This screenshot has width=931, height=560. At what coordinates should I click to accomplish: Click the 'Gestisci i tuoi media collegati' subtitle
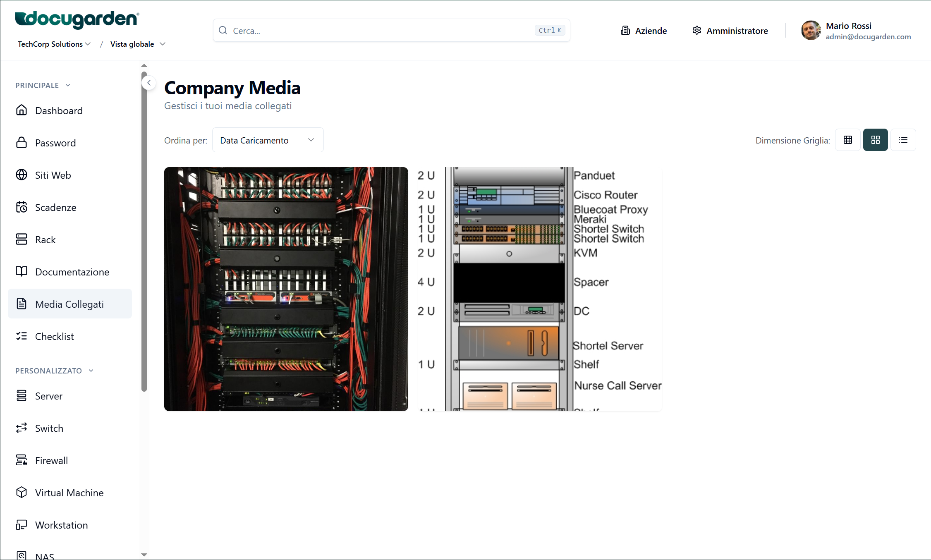coord(228,106)
